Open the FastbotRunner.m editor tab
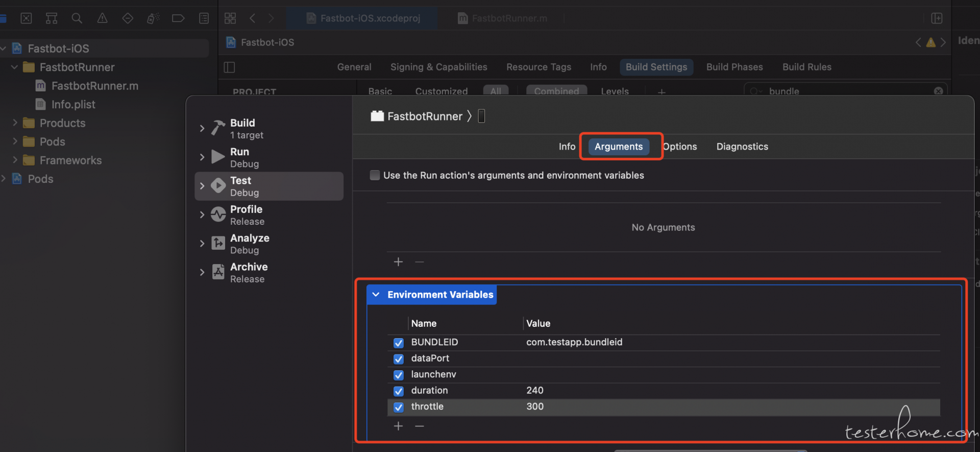This screenshot has height=452, width=980. (503, 18)
